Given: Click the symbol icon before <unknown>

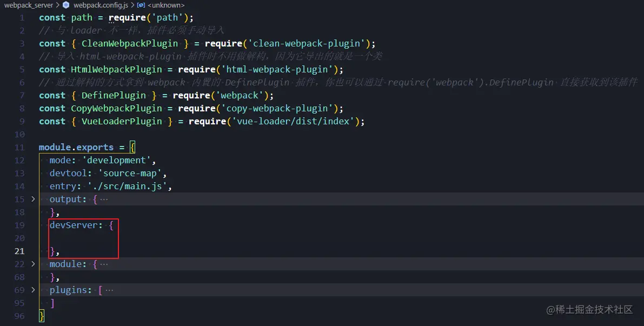Looking at the screenshot, I should (141, 5).
